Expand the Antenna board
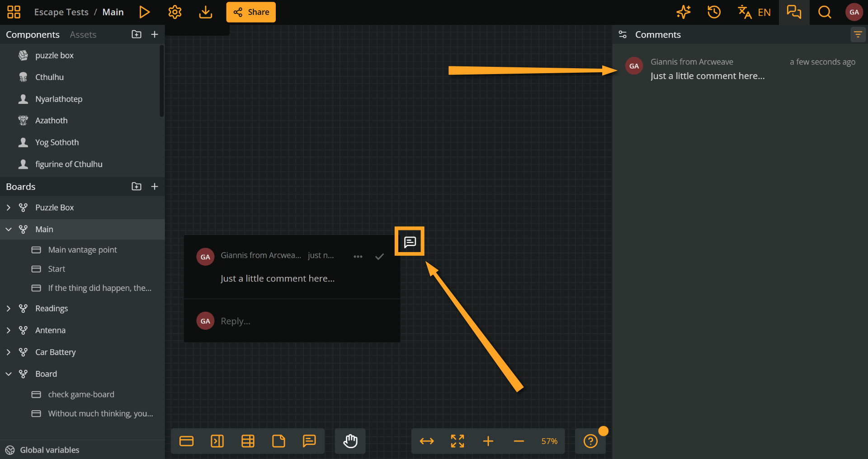This screenshot has width=868, height=459. [9, 331]
